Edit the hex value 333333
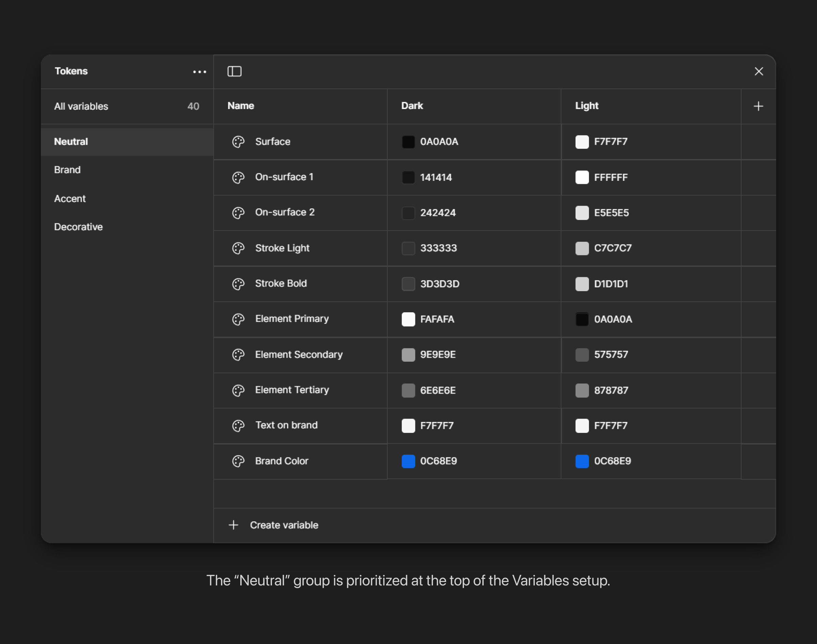Viewport: 817px width, 644px height. pyautogui.click(x=438, y=248)
